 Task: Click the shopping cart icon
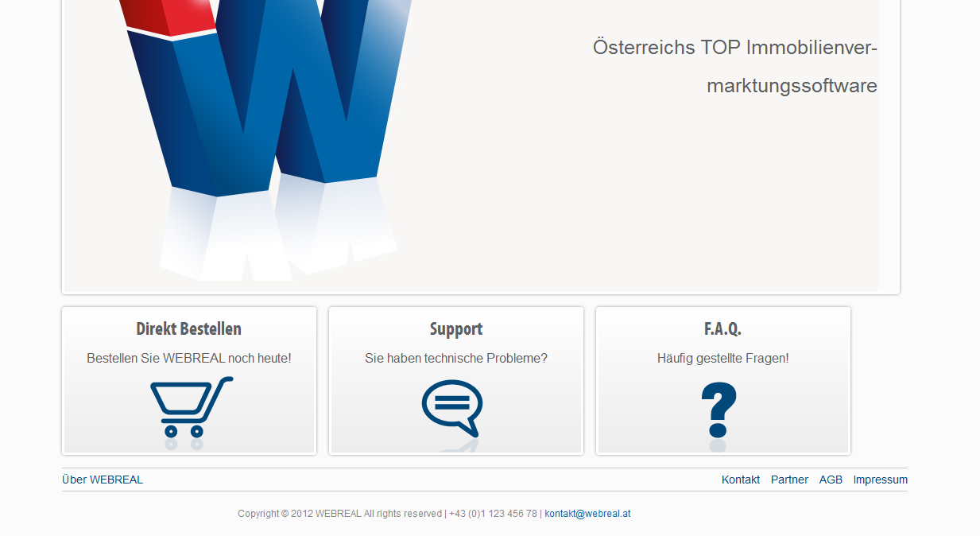tap(192, 406)
